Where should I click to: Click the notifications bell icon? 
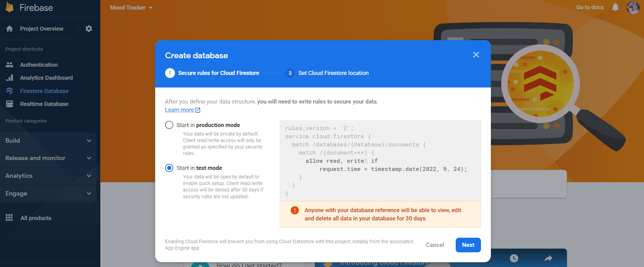pos(615,7)
